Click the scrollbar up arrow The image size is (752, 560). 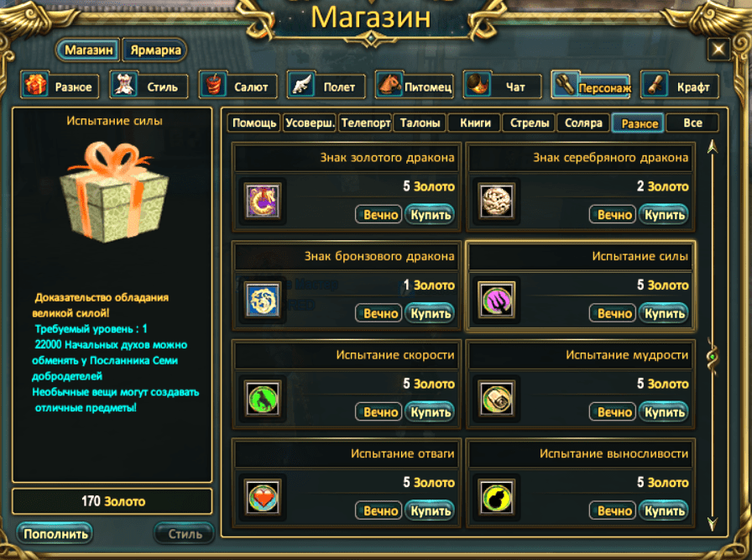click(x=713, y=147)
